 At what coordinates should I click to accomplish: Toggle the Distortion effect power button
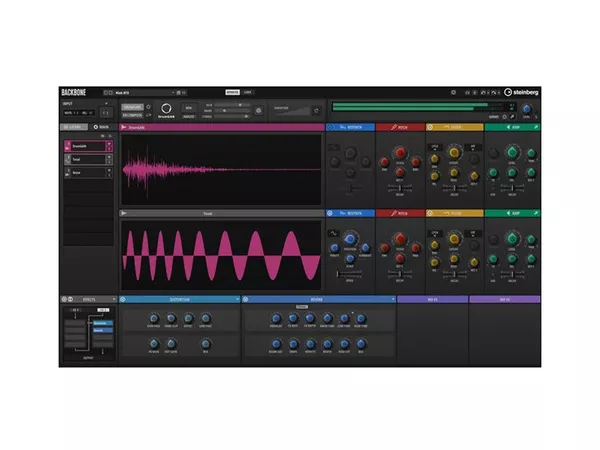123,299
